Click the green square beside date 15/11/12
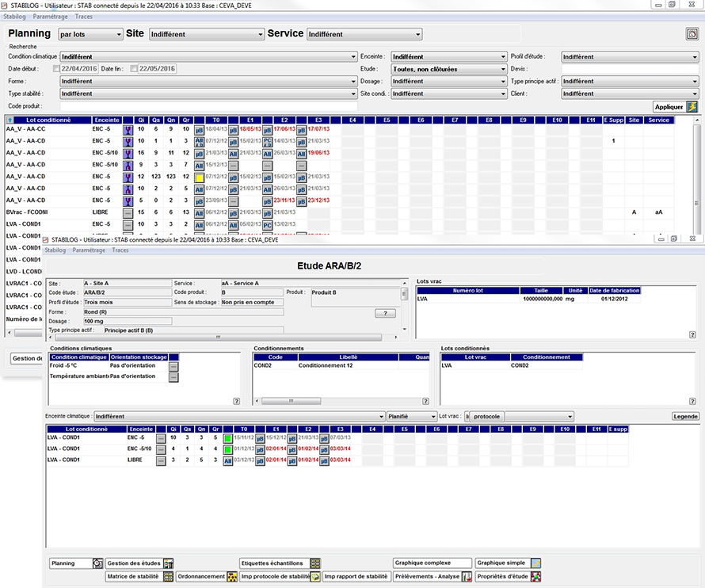Image resolution: width=705 pixels, height=588 pixels. [x=228, y=438]
